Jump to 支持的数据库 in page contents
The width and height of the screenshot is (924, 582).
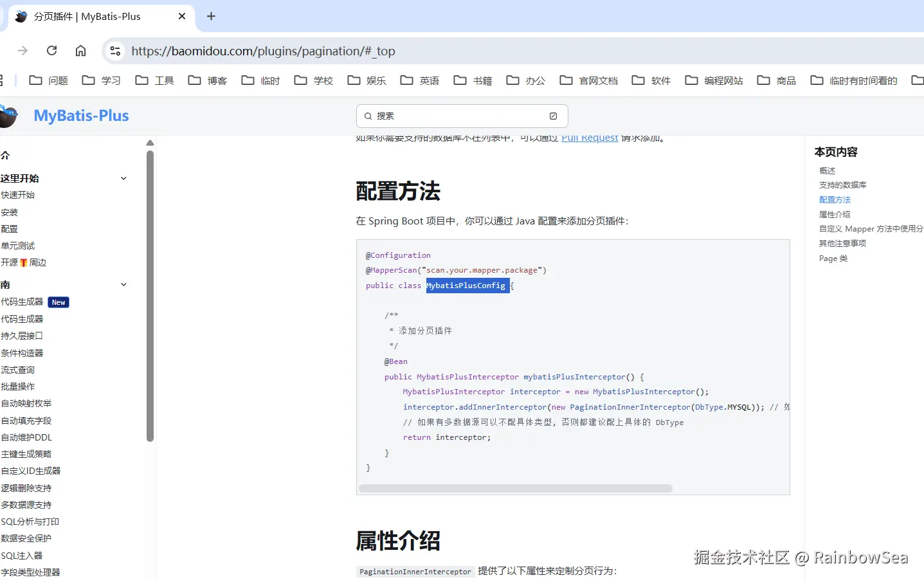click(842, 185)
